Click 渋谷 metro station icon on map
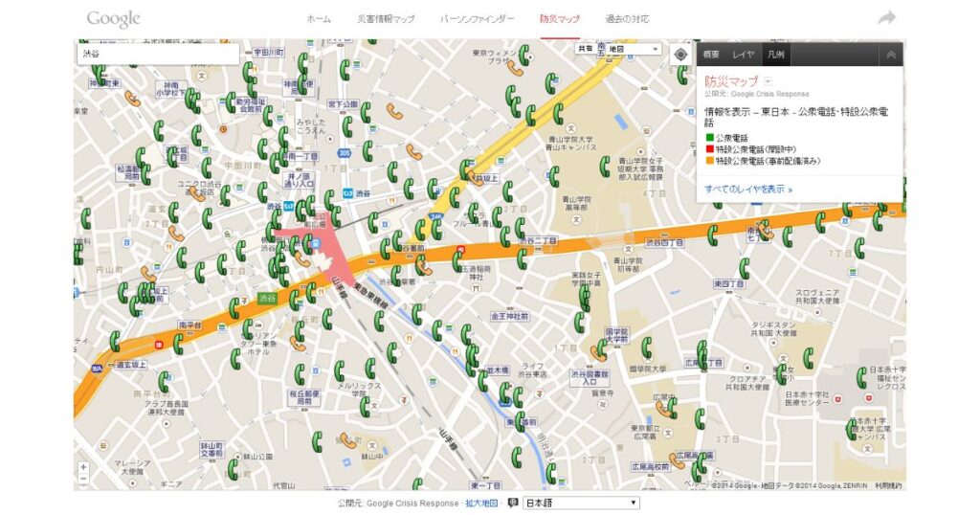This screenshot has height=515, width=980. coord(347,193)
